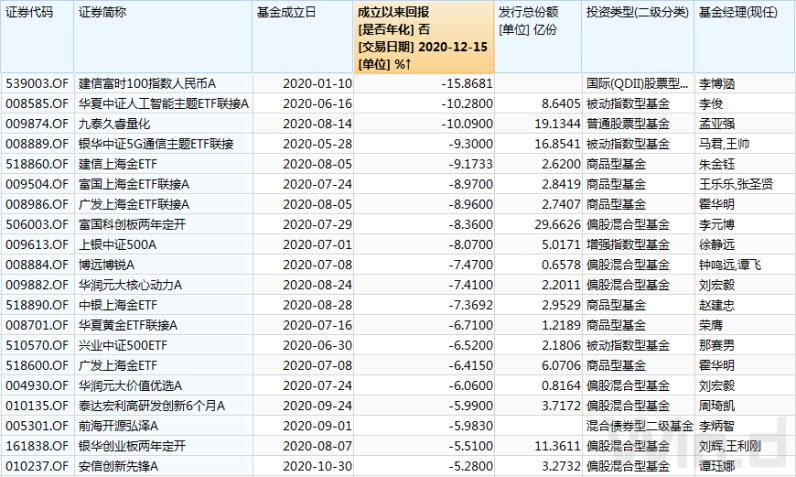Click the return value -6.7100
This screenshot has width=796, height=477.
[471, 325]
